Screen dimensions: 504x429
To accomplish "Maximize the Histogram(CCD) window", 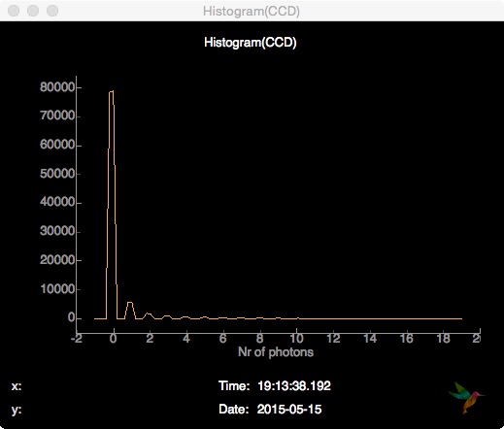I will 52,11.
